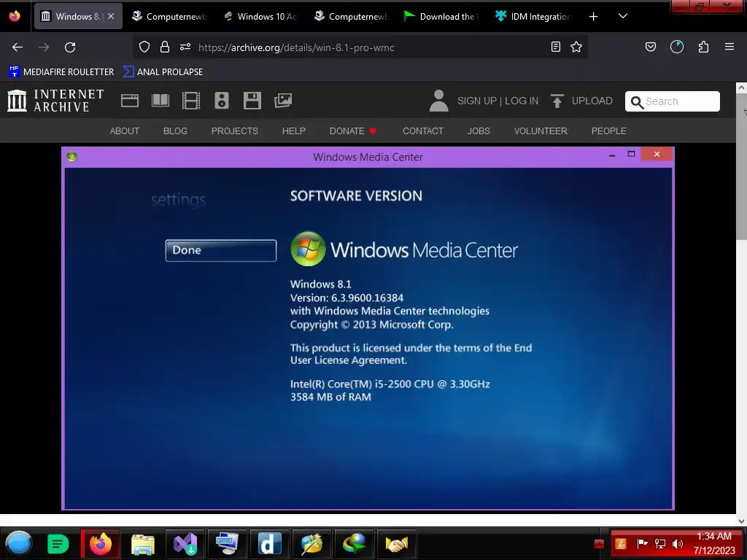Open the Pocket save icon

[651, 47]
